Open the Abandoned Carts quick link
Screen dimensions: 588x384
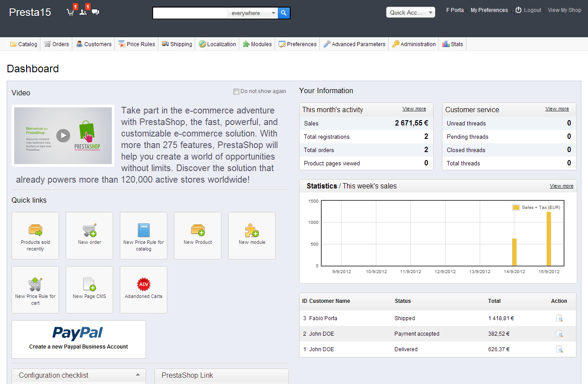tap(143, 290)
